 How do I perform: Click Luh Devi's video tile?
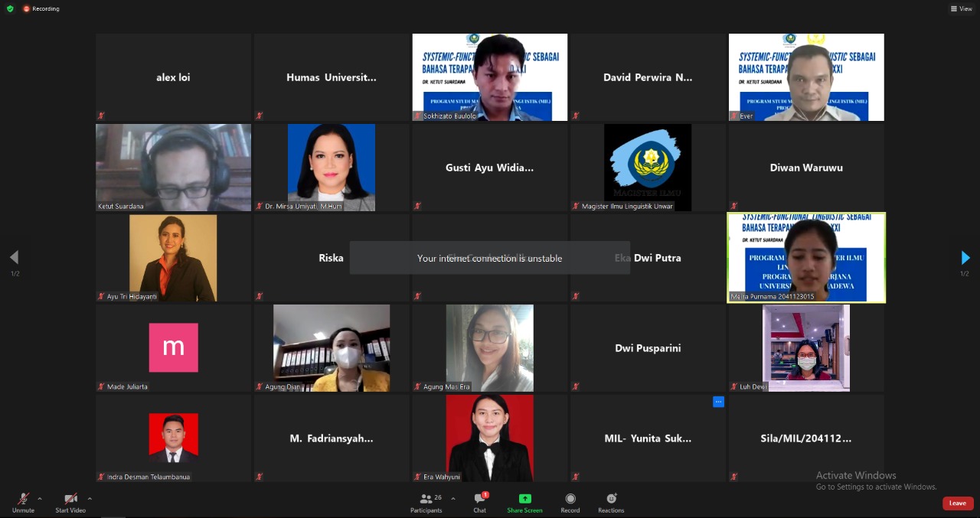(806, 348)
